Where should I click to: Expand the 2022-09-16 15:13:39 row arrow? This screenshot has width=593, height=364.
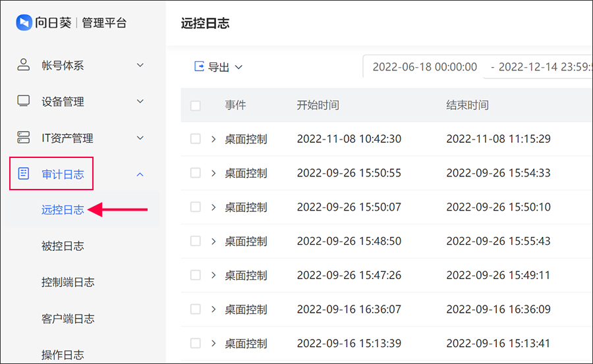click(213, 343)
